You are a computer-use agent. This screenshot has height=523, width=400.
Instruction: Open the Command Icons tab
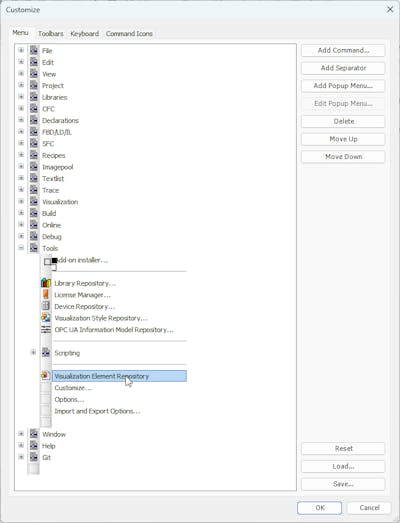point(129,34)
